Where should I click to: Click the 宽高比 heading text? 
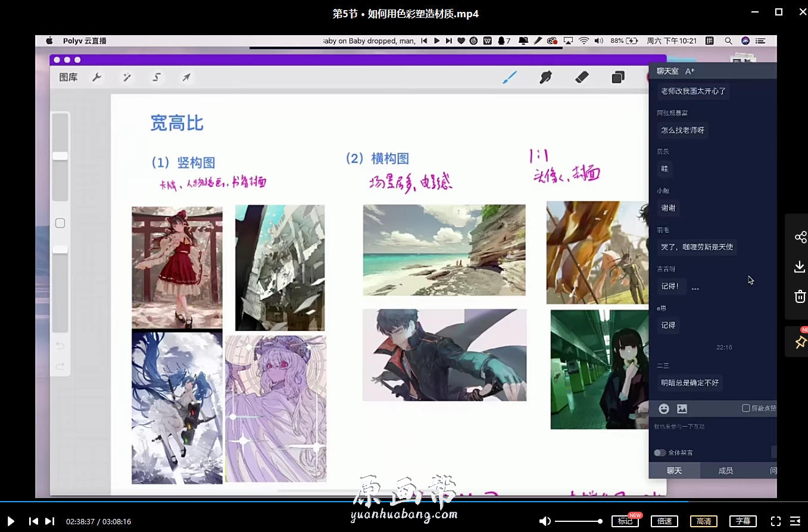click(177, 123)
